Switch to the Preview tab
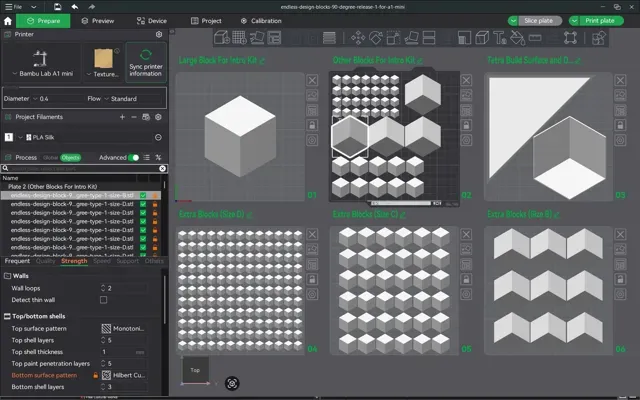This screenshot has height=400, width=640. pyautogui.click(x=98, y=21)
